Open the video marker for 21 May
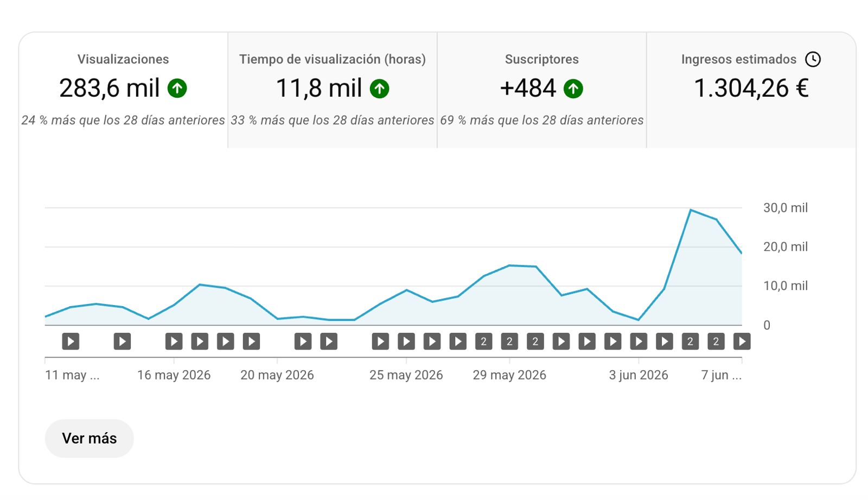This screenshot has height=500, width=868. point(303,341)
